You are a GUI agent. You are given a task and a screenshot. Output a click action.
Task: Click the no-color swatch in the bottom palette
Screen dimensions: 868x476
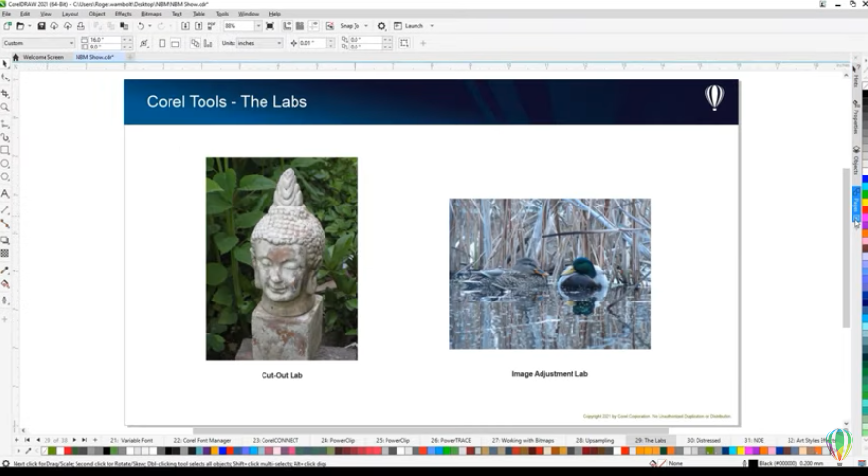click(x=45, y=451)
